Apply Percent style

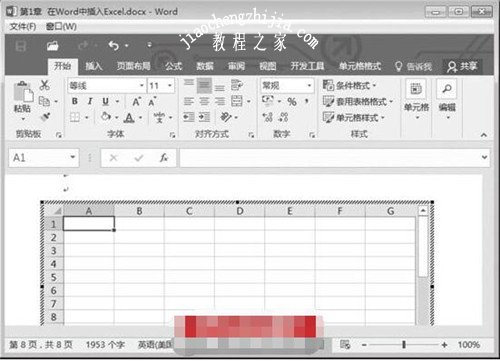(x=292, y=101)
